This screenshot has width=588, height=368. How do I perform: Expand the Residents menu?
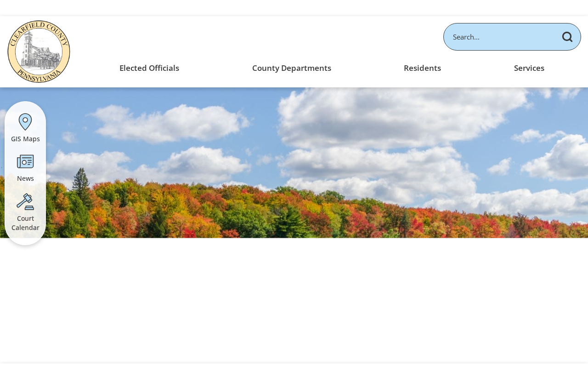click(x=422, y=68)
